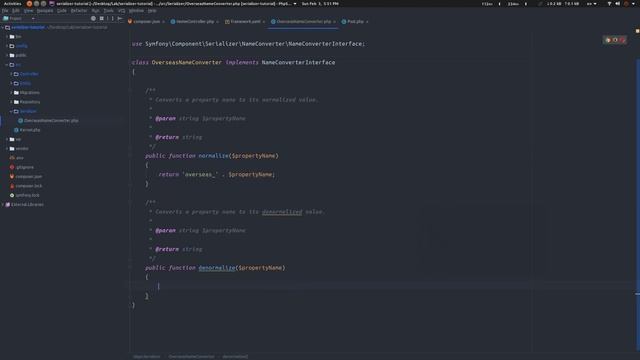Open the Edit menu

16,11
